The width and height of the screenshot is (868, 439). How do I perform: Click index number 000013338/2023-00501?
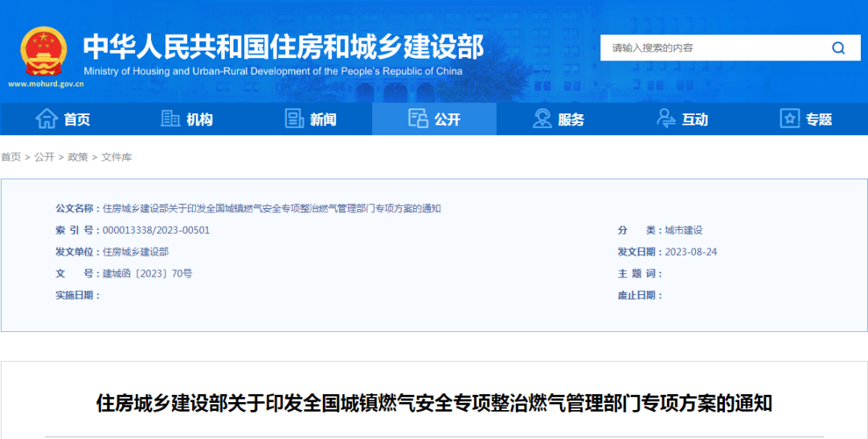[x=156, y=230]
